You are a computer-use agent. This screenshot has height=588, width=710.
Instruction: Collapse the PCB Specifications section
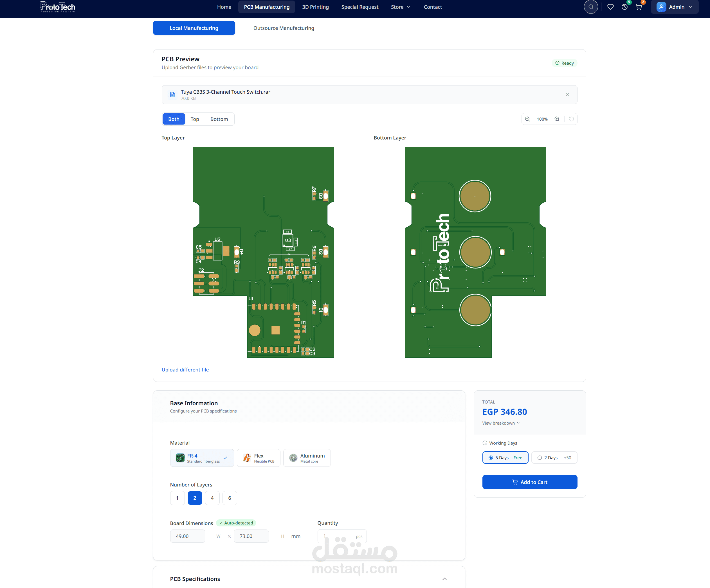coord(444,579)
